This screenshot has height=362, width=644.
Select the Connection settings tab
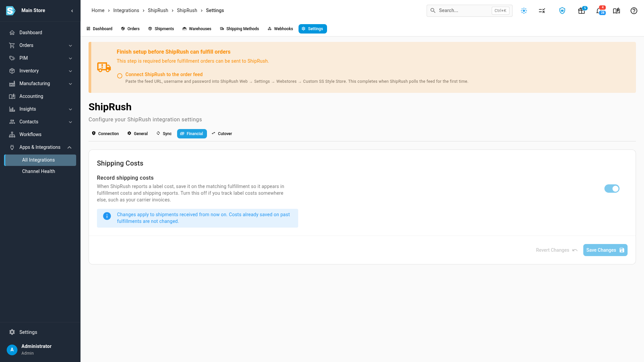pyautogui.click(x=105, y=134)
